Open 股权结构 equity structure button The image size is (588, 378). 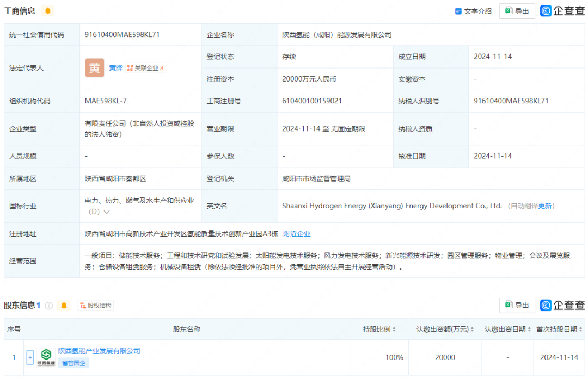point(96,306)
